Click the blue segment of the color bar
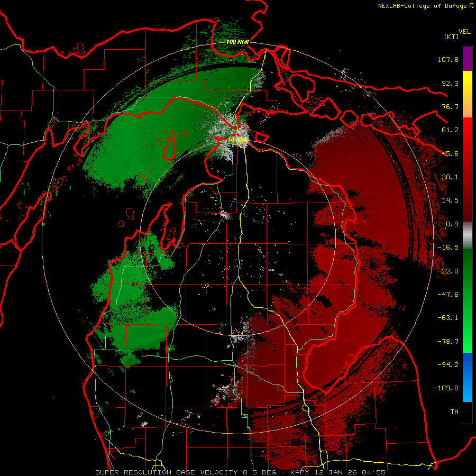This screenshot has width=476, height=476. pos(467,377)
